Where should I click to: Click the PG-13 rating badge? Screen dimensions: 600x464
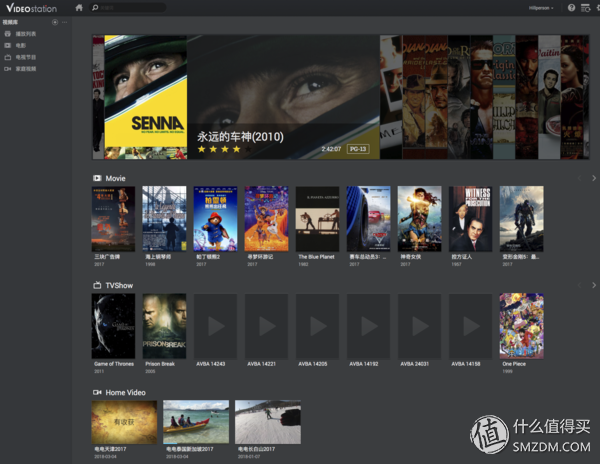358,149
